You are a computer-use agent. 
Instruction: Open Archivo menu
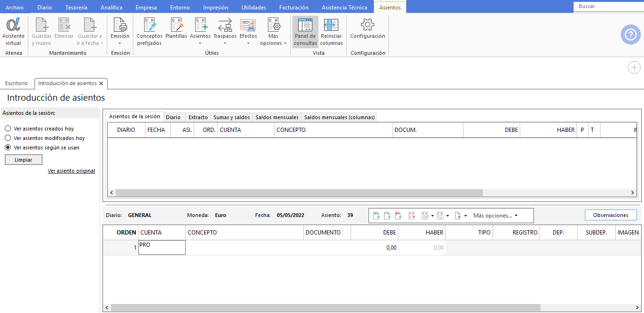coord(15,8)
